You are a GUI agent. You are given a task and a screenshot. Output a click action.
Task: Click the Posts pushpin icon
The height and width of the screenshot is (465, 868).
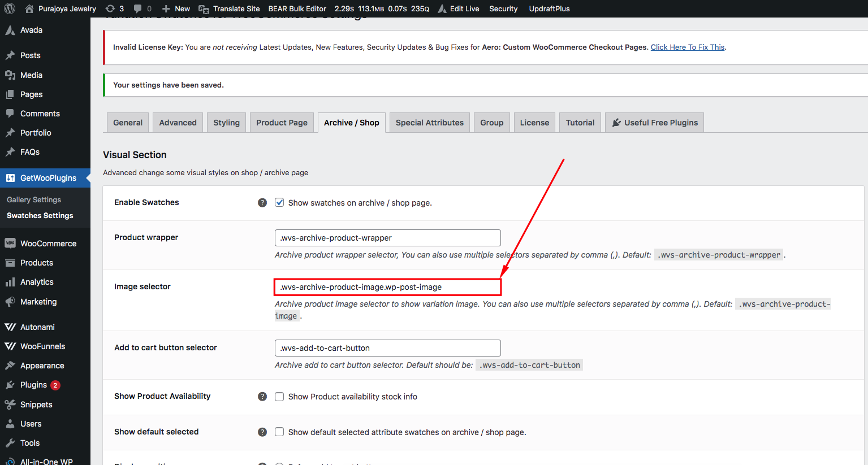pyautogui.click(x=10, y=55)
